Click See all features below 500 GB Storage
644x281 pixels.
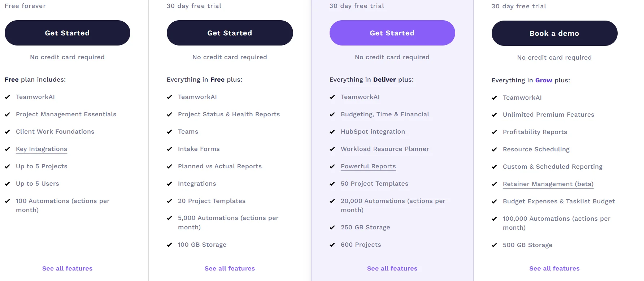click(554, 268)
